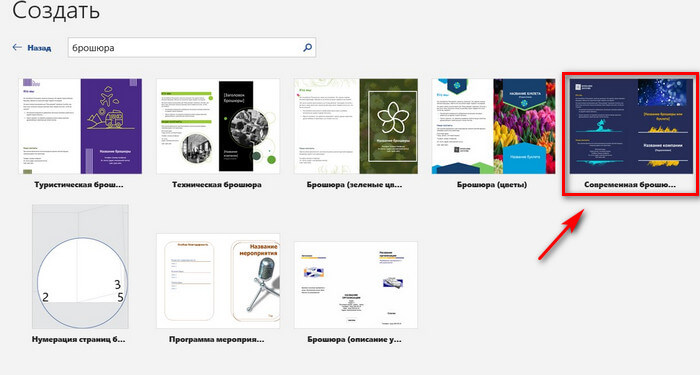
Task: Click the 'Нумерация страниц б...' caption
Action: tap(79, 340)
